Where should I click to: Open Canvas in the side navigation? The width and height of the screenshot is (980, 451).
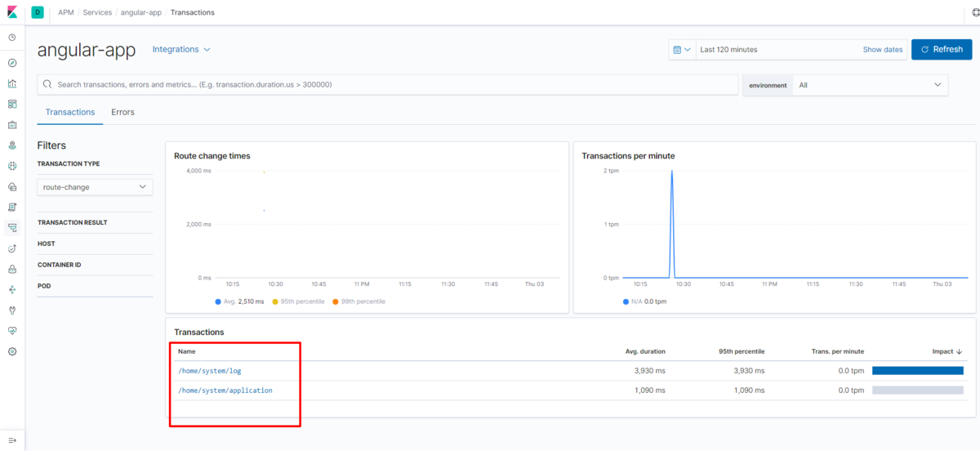pyautogui.click(x=12, y=125)
